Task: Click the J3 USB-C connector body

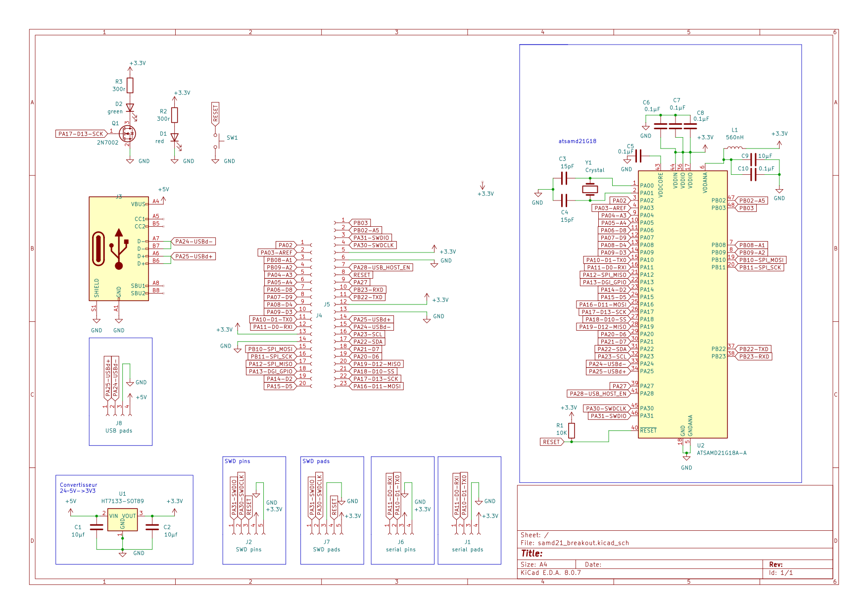Action: click(119, 249)
